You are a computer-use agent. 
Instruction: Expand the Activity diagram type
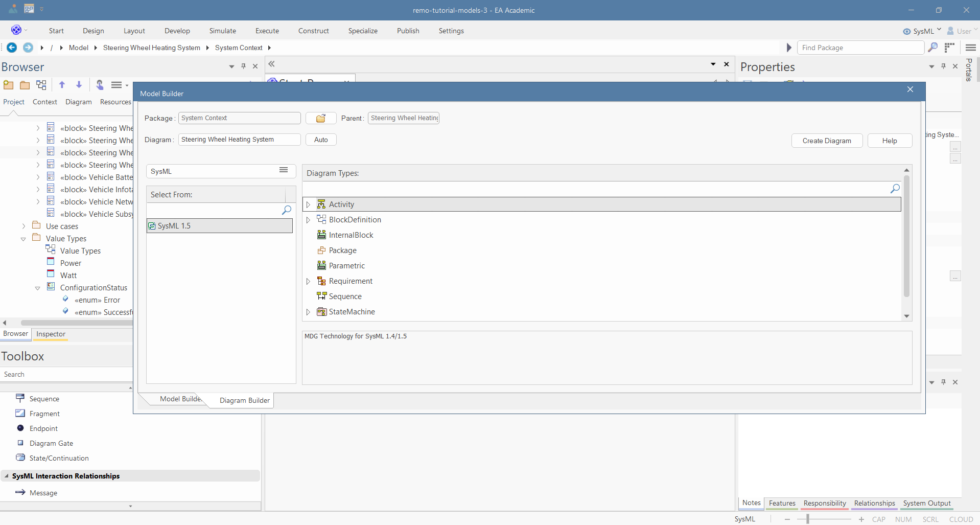[x=308, y=204]
